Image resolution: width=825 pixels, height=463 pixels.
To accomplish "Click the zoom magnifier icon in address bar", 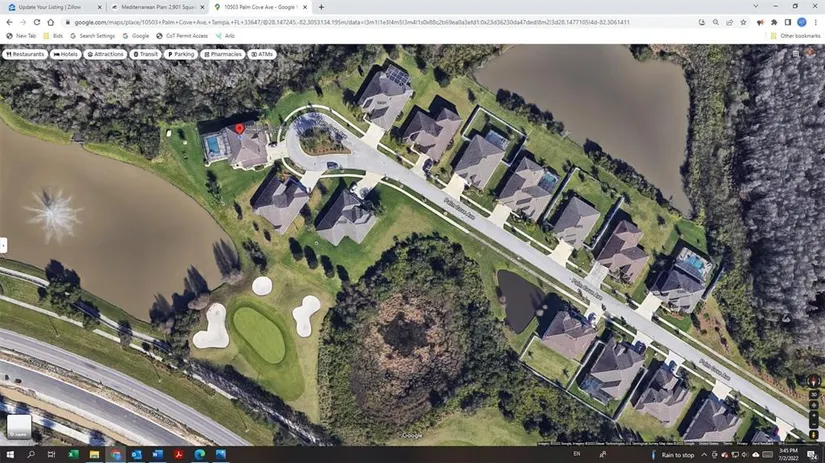I will click(715, 22).
